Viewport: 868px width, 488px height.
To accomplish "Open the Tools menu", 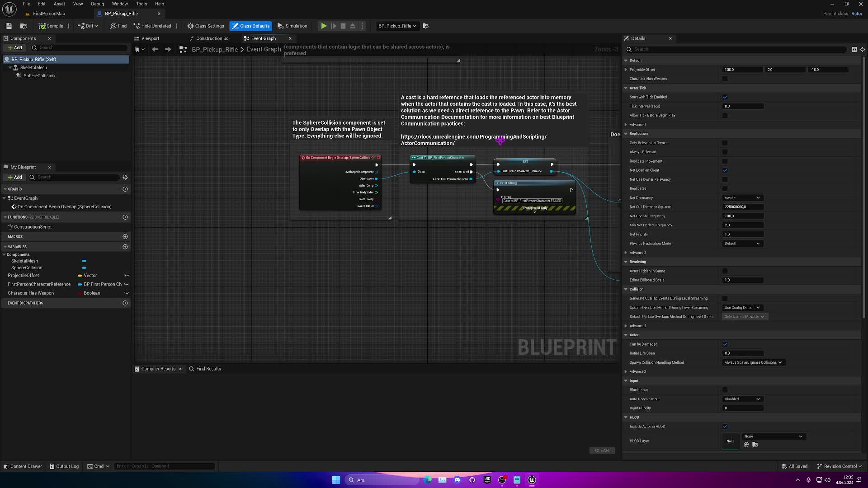I will [142, 4].
